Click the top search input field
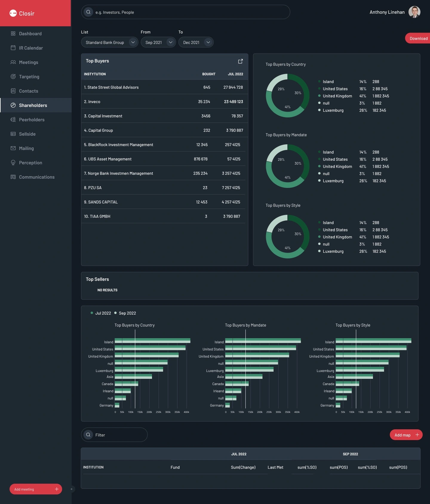The image size is (430, 504). coord(185,12)
